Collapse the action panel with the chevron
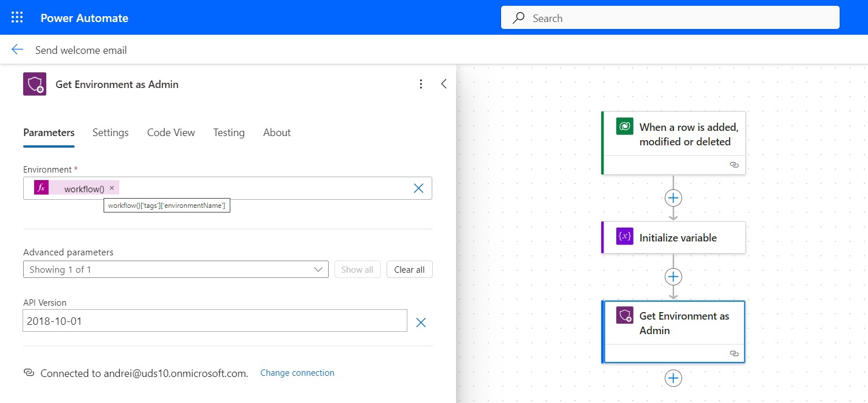Image resolution: width=868 pixels, height=403 pixels. point(444,84)
